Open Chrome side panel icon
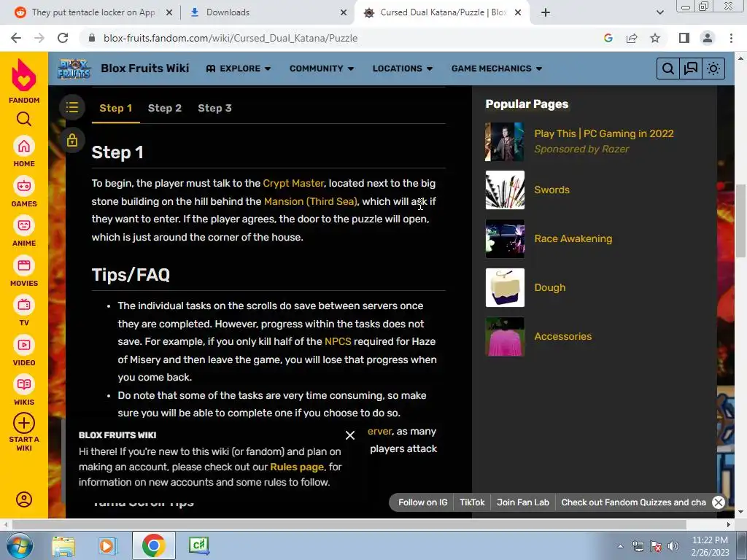 (x=684, y=38)
